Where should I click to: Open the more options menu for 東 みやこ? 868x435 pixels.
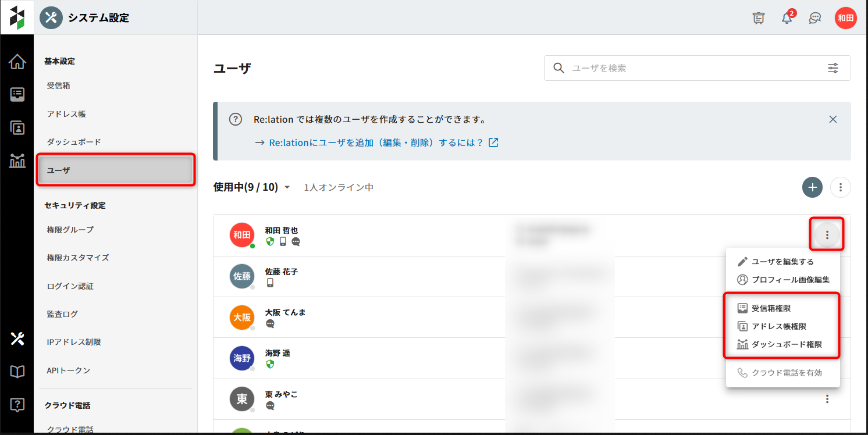[827, 399]
